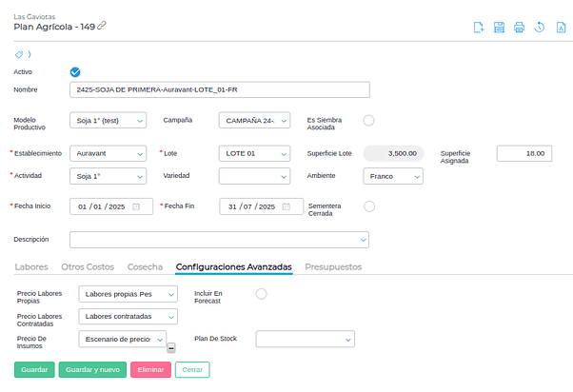This screenshot has height=392, width=573.
Task: Enable Es Siembra Asociada option
Action: pos(369,120)
